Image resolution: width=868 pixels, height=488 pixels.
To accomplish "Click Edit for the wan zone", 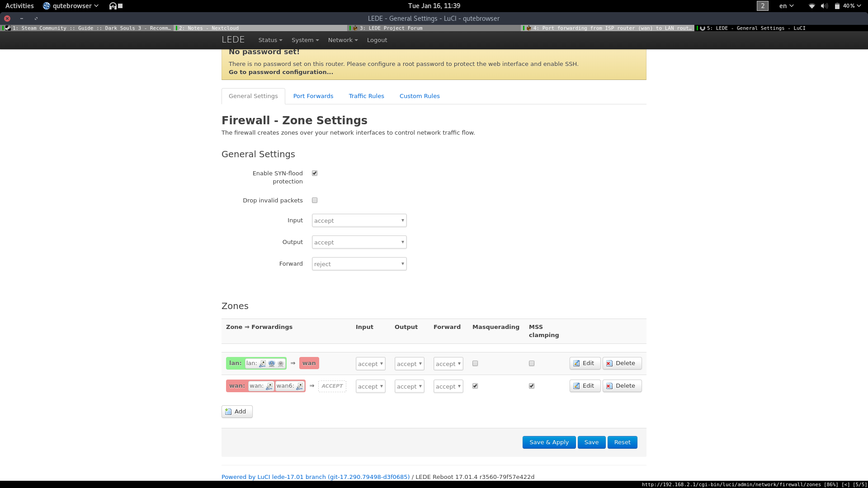I will coord(585,386).
